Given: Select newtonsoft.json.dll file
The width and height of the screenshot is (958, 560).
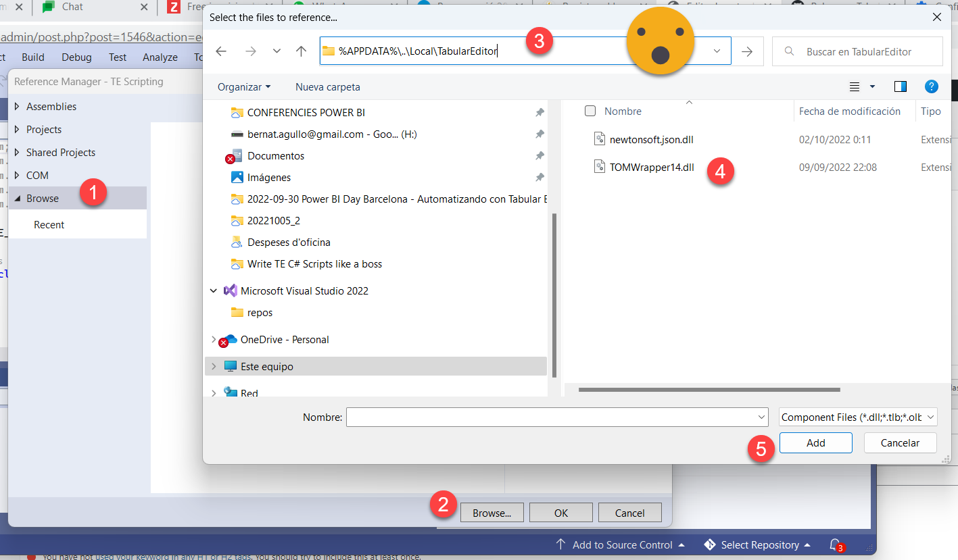Looking at the screenshot, I should pos(652,140).
